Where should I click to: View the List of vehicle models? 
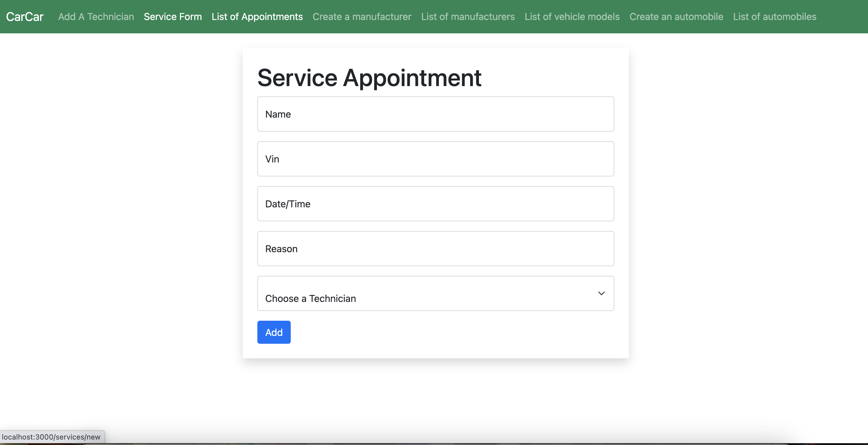[572, 16]
